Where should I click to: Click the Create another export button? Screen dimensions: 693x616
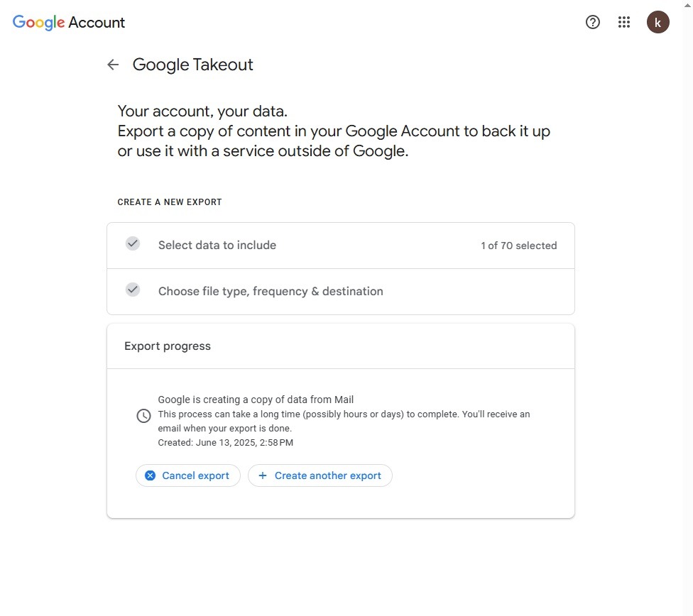(320, 475)
